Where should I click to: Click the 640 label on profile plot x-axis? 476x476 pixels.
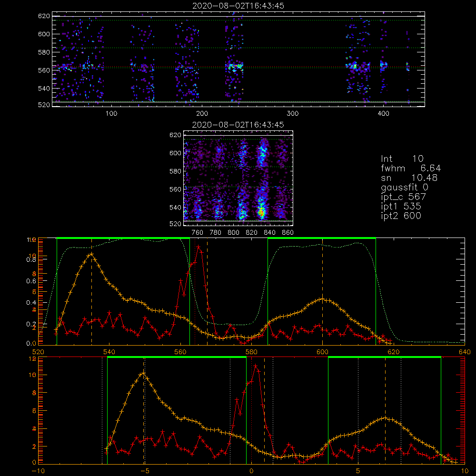click(465, 352)
